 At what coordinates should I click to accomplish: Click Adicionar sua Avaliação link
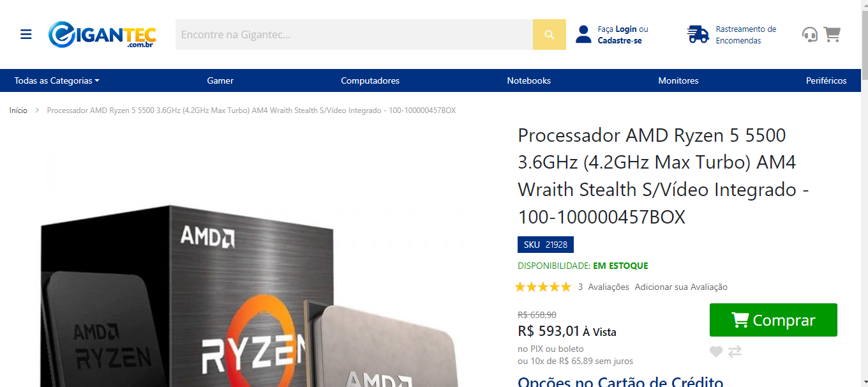point(681,287)
